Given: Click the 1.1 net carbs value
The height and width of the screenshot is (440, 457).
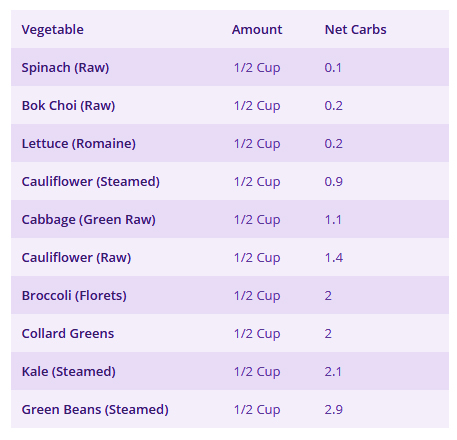Looking at the screenshot, I should tap(333, 220).
